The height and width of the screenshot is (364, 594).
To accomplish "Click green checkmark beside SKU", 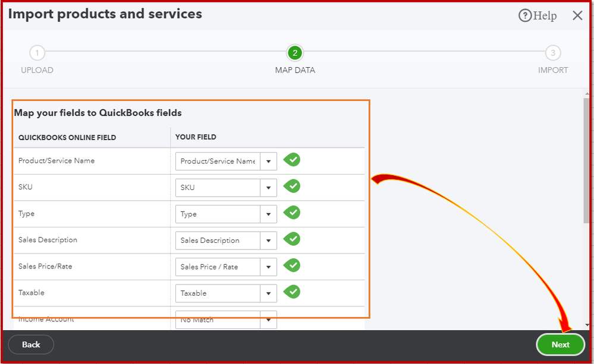I will pyautogui.click(x=292, y=186).
